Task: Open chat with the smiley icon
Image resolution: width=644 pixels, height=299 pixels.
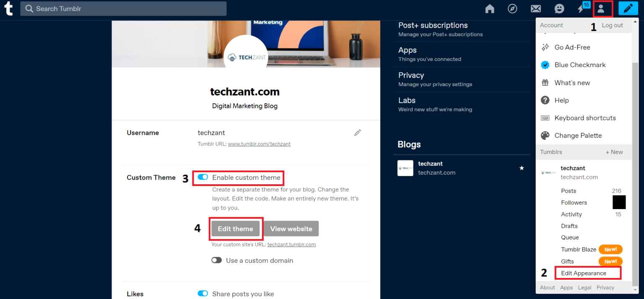Action: click(x=559, y=8)
